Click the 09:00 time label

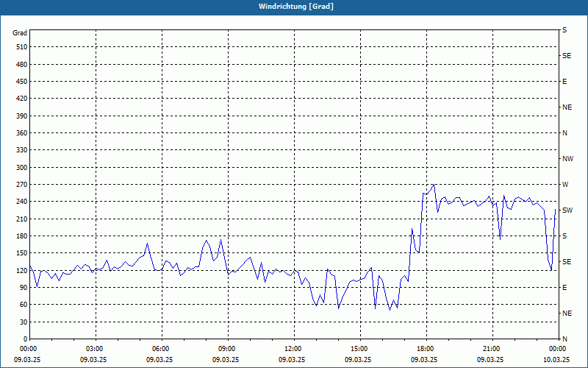(x=228, y=349)
